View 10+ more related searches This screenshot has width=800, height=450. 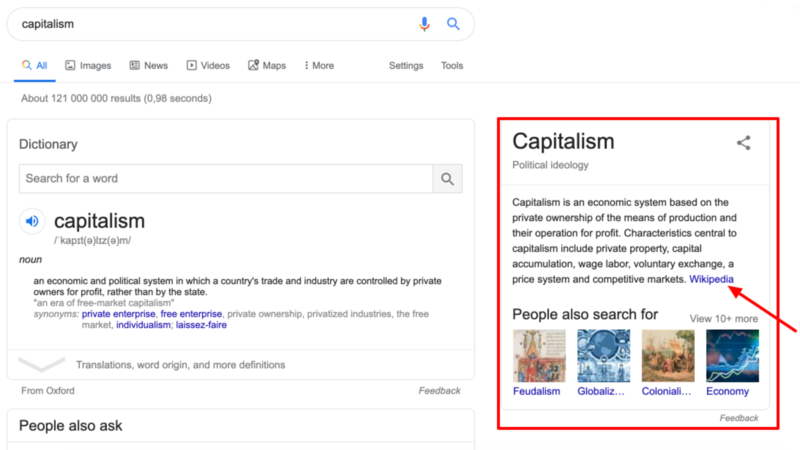[x=723, y=319]
